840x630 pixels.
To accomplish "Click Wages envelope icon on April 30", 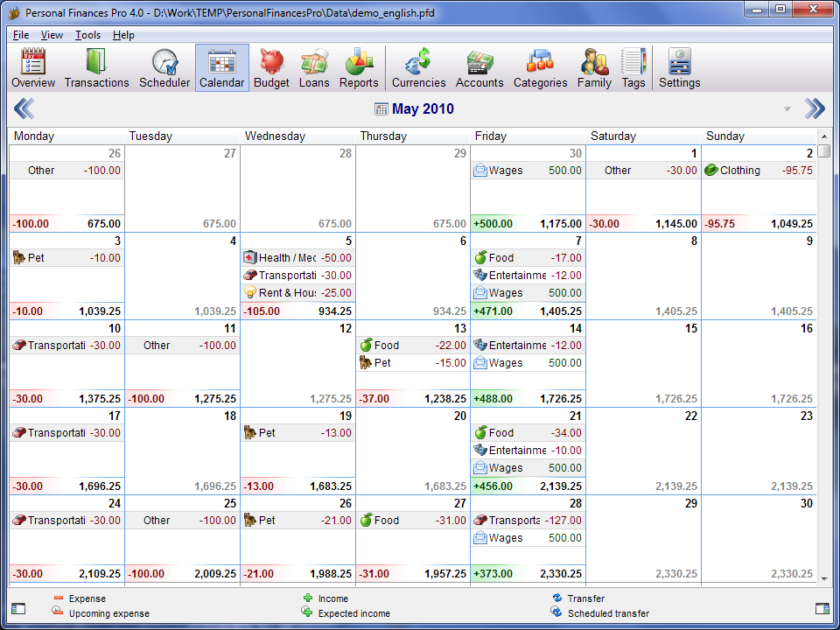I will (x=480, y=171).
